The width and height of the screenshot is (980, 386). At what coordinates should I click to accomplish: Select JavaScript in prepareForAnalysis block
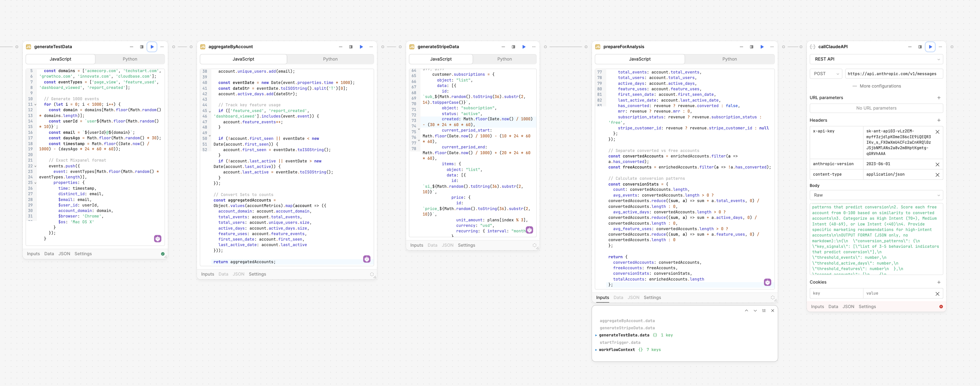[639, 59]
